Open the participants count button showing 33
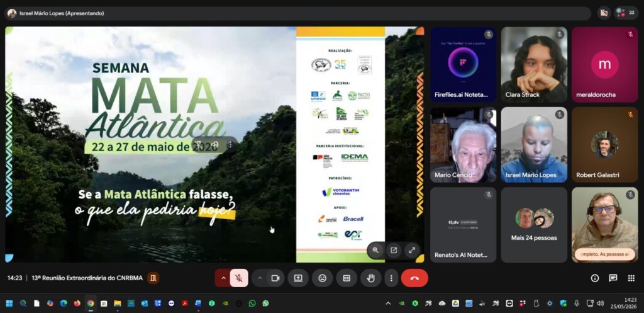The width and height of the screenshot is (644, 313). coord(626,13)
